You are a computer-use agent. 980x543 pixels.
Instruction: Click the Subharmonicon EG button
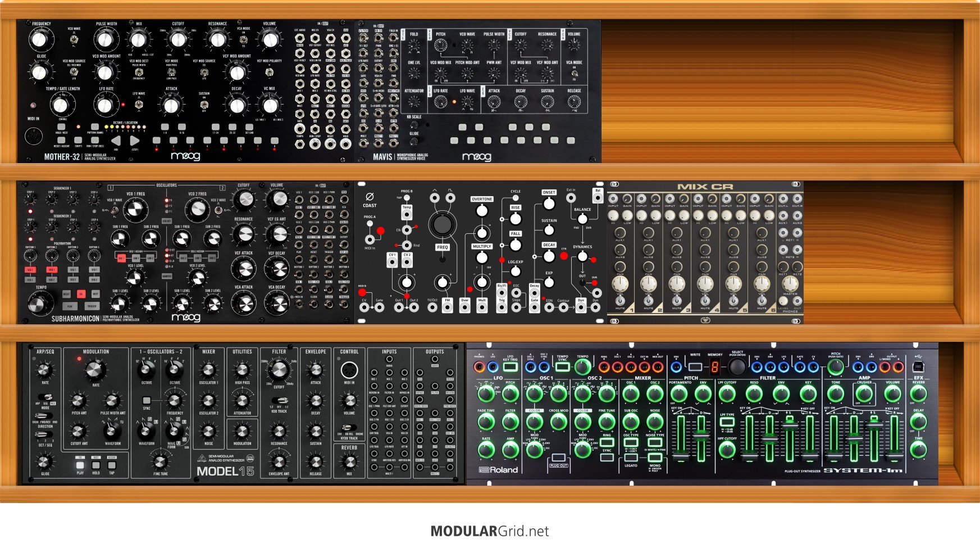[x=81, y=294]
